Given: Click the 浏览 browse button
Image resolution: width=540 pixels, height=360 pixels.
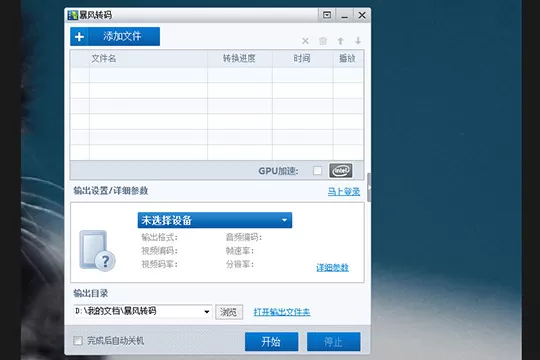Looking at the screenshot, I should click(x=229, y=312).
